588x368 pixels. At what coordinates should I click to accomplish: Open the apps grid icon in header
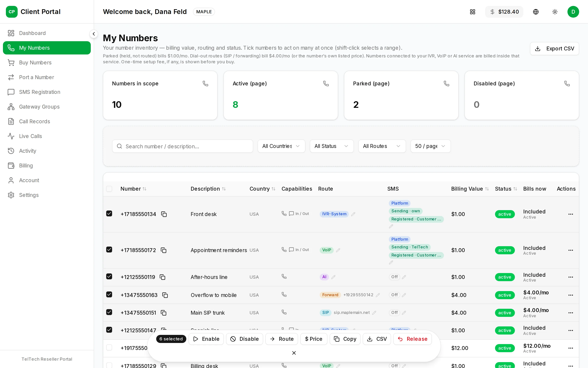[x=473, y=12]
